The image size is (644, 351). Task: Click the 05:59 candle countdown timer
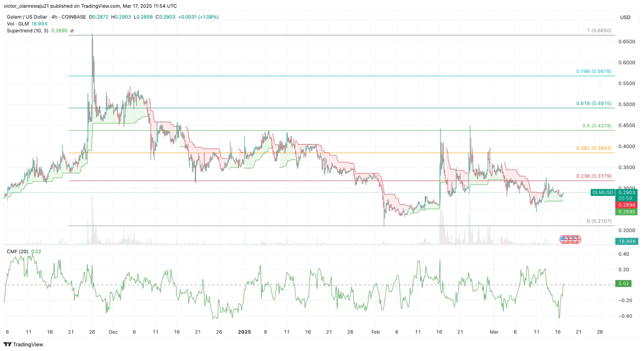[x=626, y=198]
